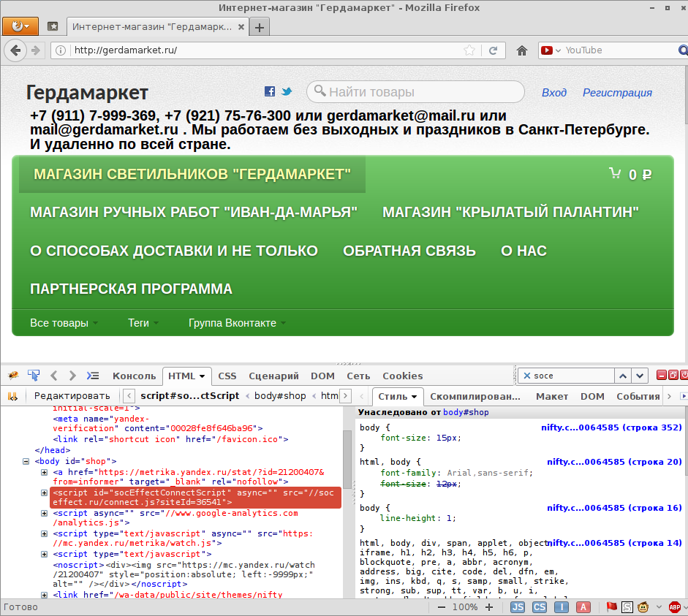Click the Facebook icon in header
This screenshot has width=688, height=616.
[270, 92]
